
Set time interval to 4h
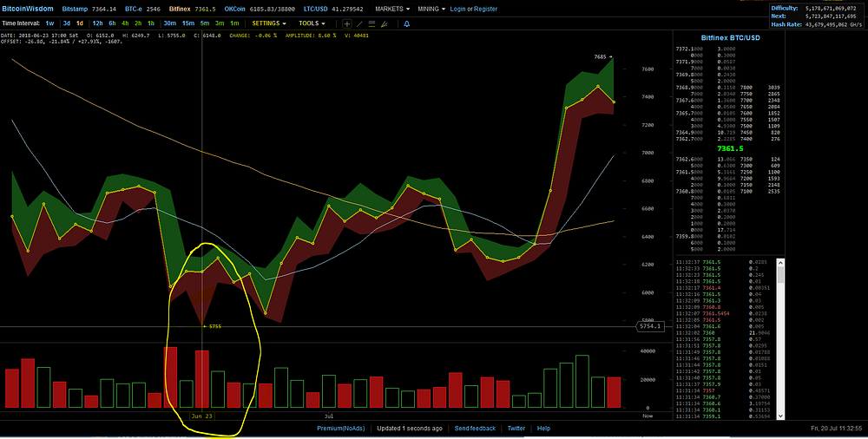coord(125,23)
